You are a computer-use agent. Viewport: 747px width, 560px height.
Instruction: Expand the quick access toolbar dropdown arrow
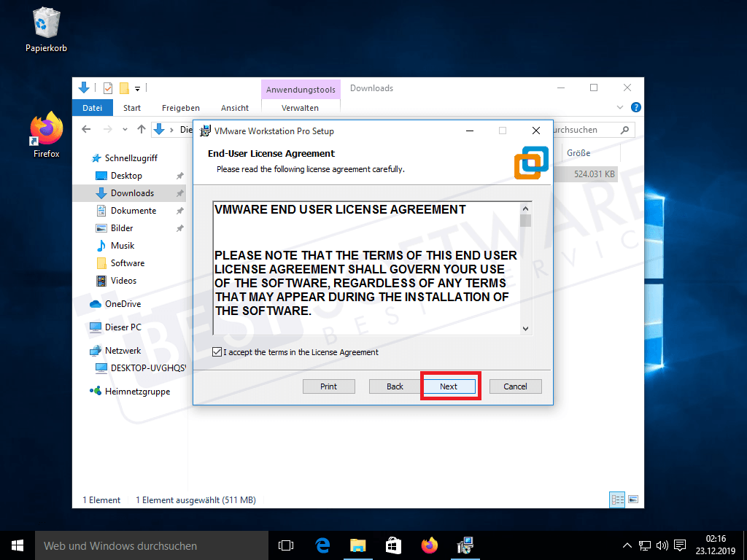pos(139,87)
